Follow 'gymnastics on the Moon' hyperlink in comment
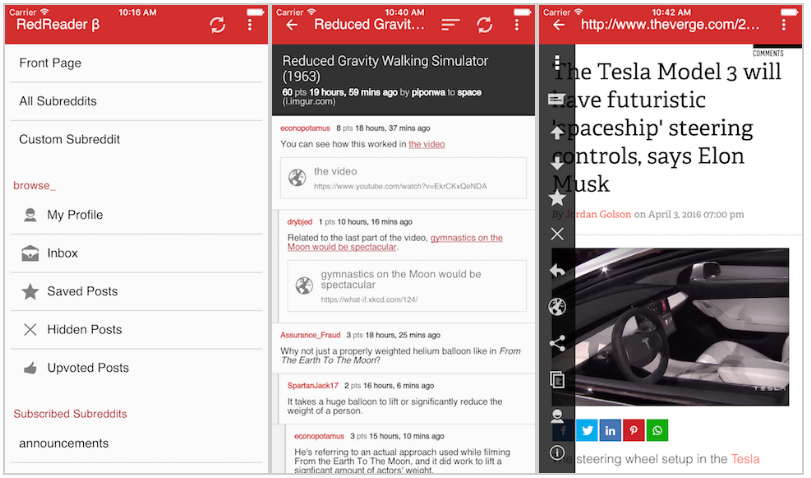Viewport: 811px width, 478px height. 395,243
